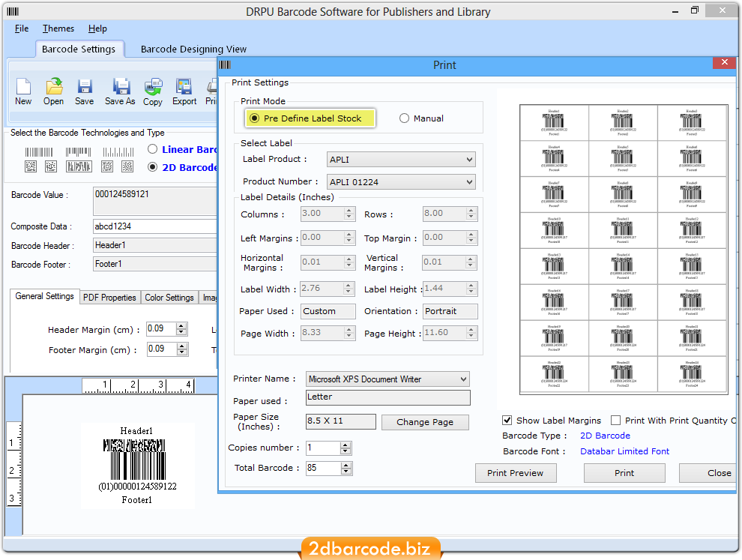Open General Settings tab
The height and width of the screenshot is (560, 742).
pyautogui.click(x=44, y=296)
